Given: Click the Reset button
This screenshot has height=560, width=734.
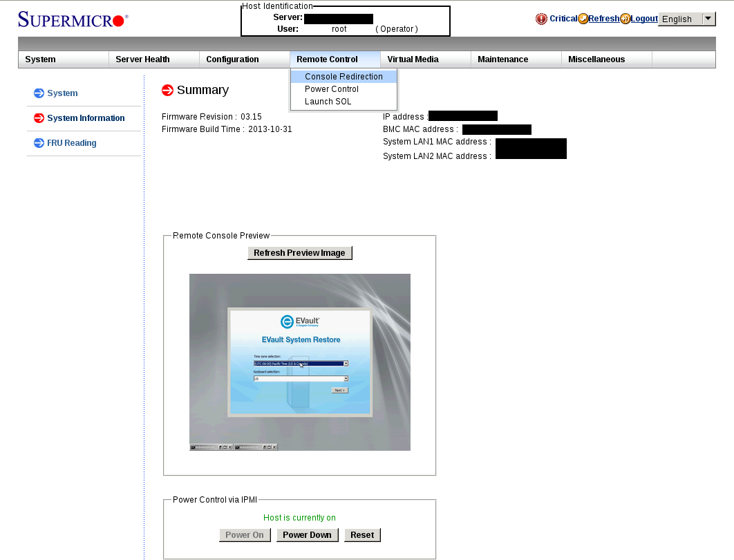Looking at the screenshot, I should pyautogui.click(x=362, y=534).
